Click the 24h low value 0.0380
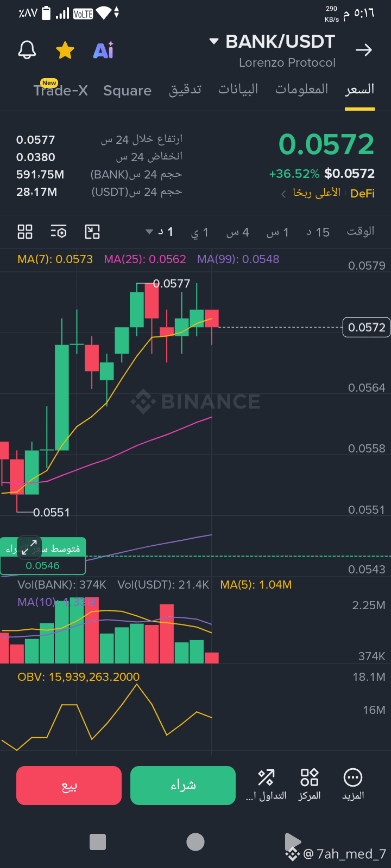The width and height of the screenshot is (391, 868). coord(36,157)
